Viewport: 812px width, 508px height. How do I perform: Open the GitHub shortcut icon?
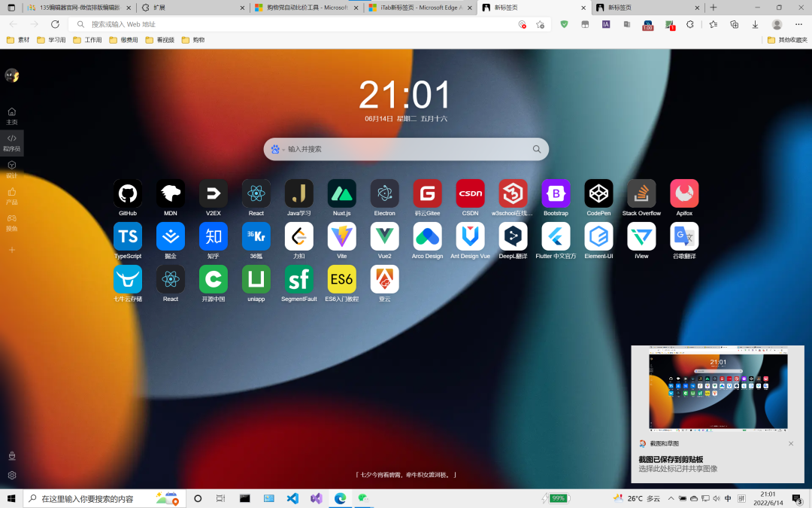[x=127, y=193]
